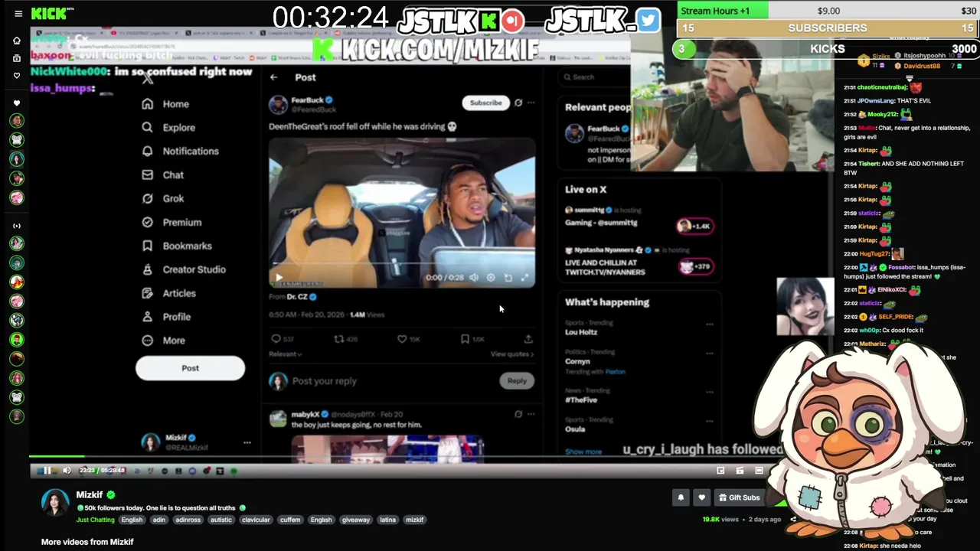Go to Kick home via sidebar house icon
The height and width of the screenshot is (551, 980).
(x=17, y=41)
